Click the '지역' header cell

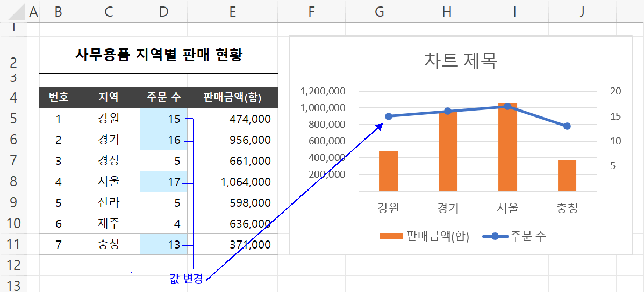pos(109,98)
